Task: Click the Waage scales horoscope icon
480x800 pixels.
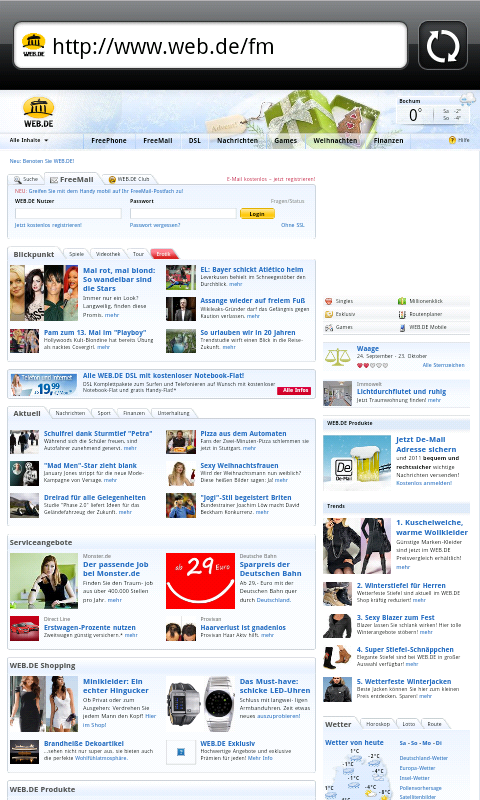Action: (x=337, y=357)
